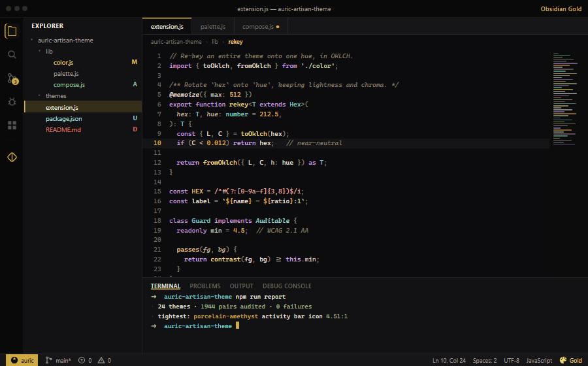Click the Auditable interface name

click(x=272, y=220)
